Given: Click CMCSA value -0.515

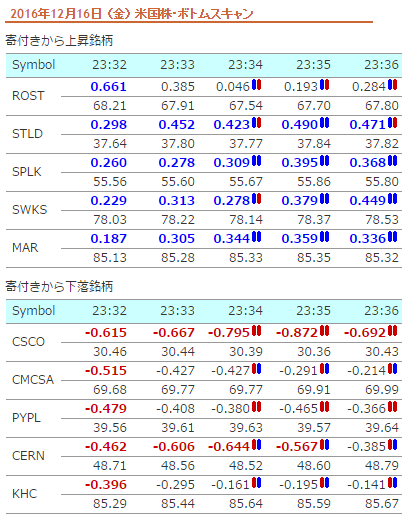Looking at the screenshot, I should 106,371.
